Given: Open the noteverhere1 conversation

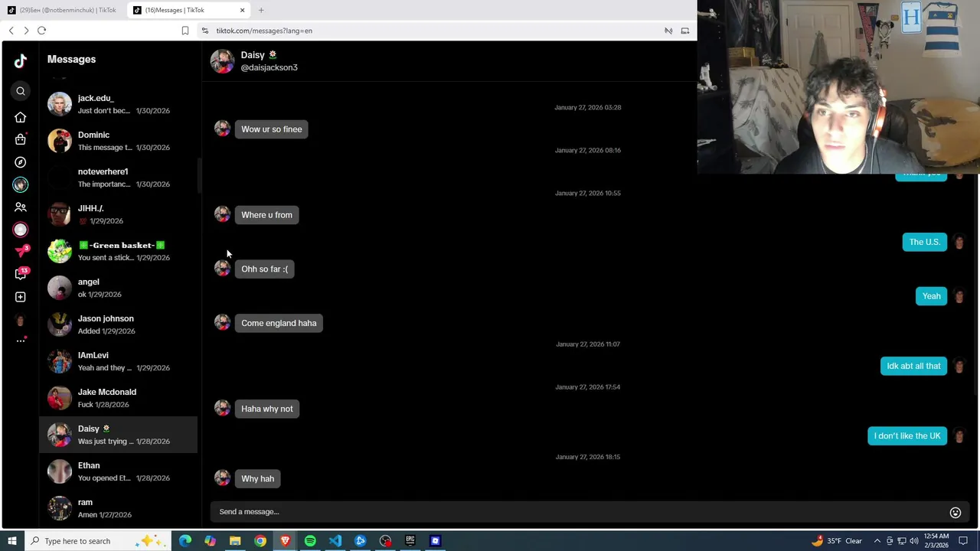Looking at the screenshot, I should [119, 178].
